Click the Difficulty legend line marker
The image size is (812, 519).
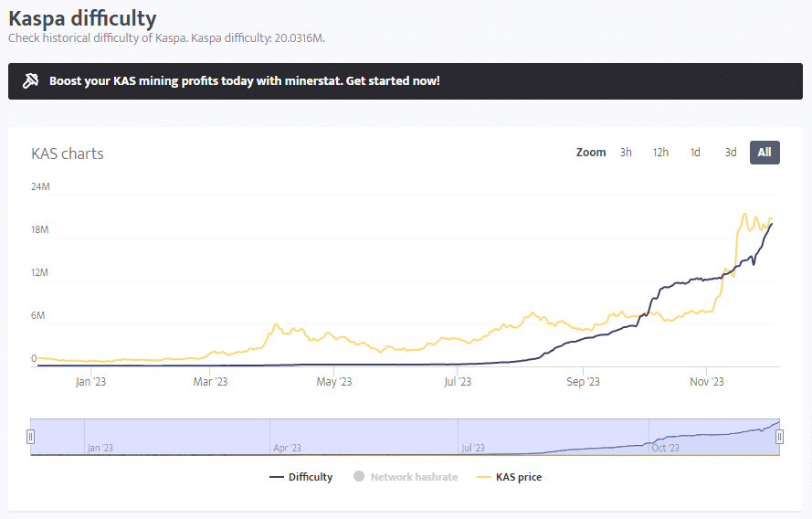coord(277,477)
